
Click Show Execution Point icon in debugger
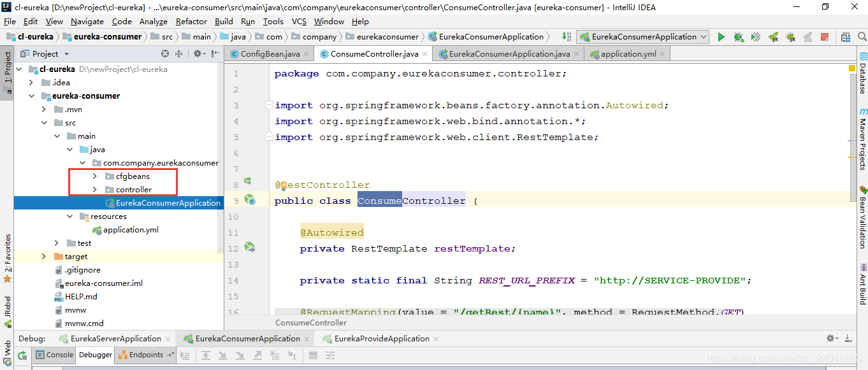(185, 355)
